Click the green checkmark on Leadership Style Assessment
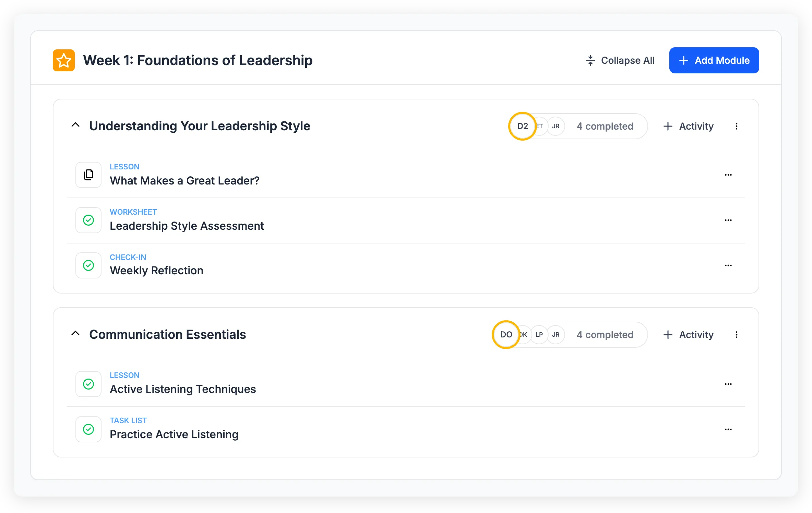Viewport: 812px width, 513px height. click(x=88, y=220)
